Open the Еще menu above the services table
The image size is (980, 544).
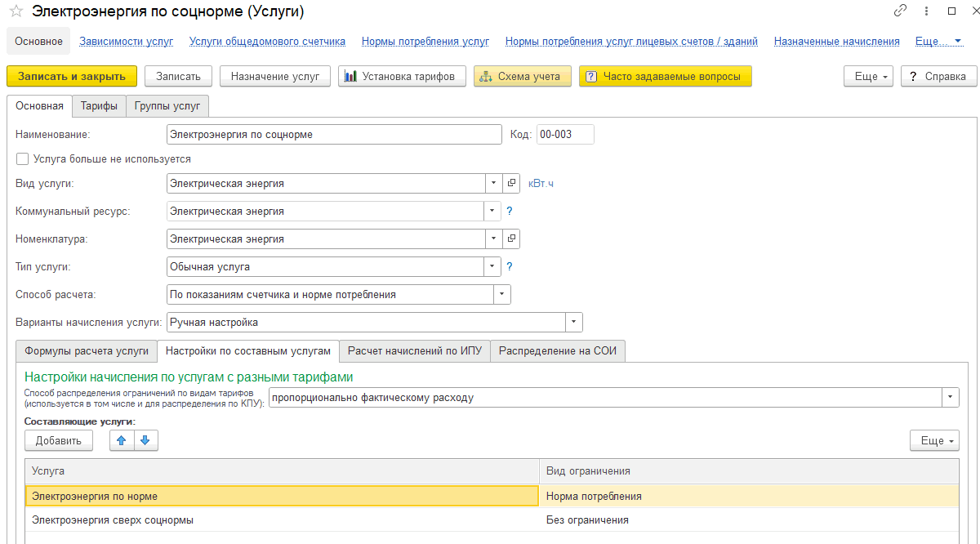pyautogui.click(x=935, y=441)
